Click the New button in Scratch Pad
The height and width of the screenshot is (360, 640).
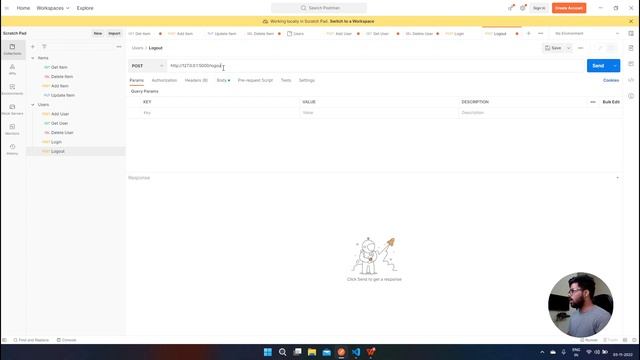(98, 33)
